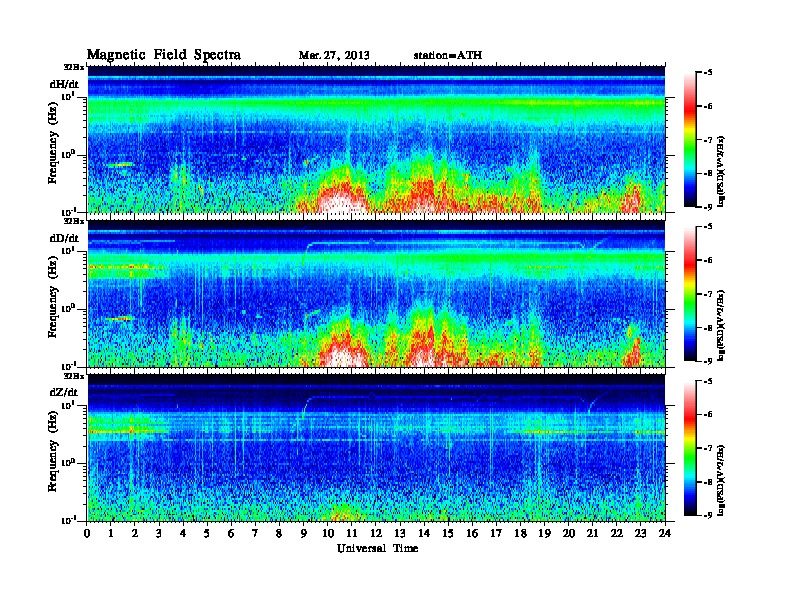This screenshot has width=792, height=612.
Task: Click the log(PSD) label beside the dD/dt color bar
Action: (722, 325)
